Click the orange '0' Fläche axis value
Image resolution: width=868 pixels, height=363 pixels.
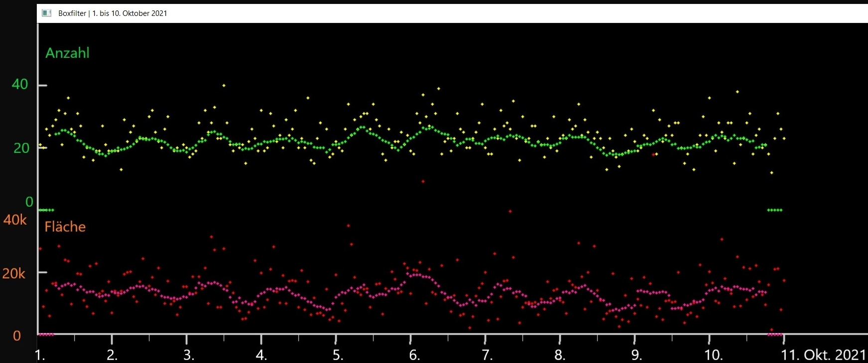tap(17, 336)
